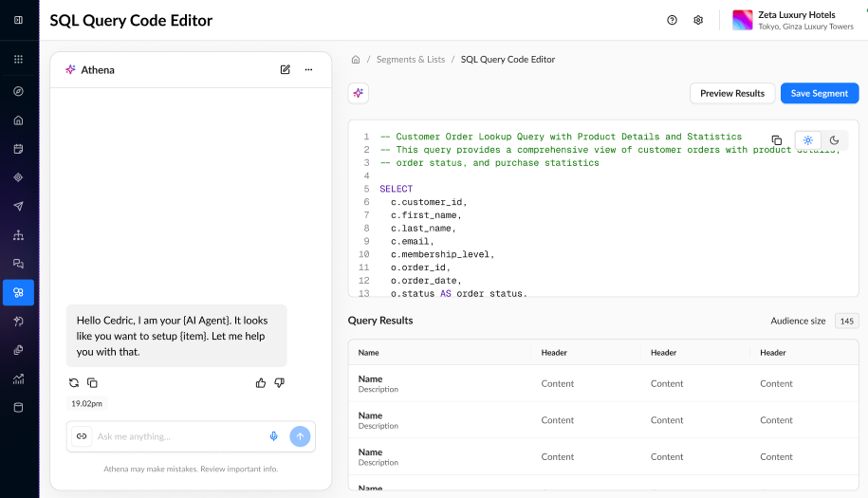Screen dimensions: 868x498
Task: Send the chat message arrow button
Action: 300,436
